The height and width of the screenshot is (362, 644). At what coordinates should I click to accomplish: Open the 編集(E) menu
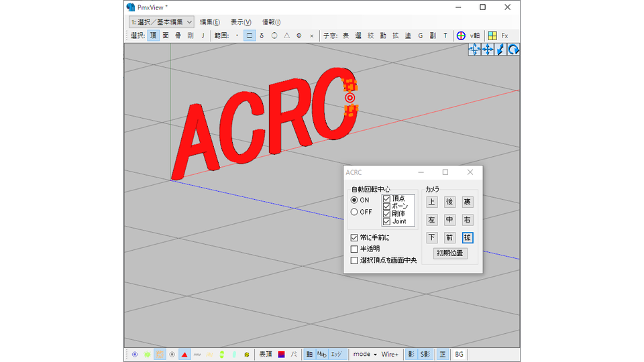pyautogui.click(x=209, y=22)
